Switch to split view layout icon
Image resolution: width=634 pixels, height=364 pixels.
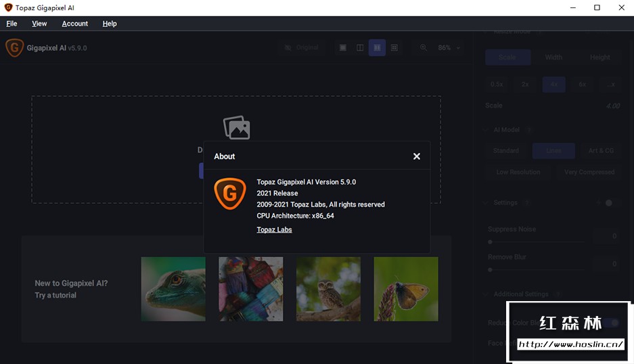point(360,48)
